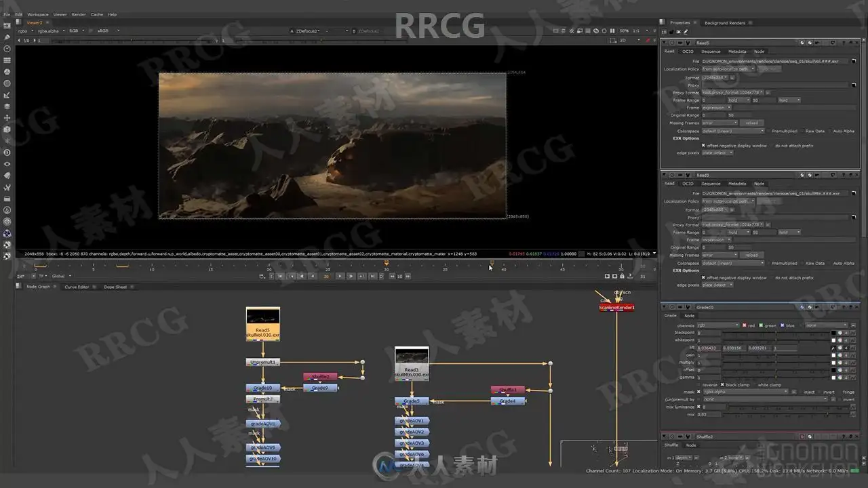Image resolution: width=868 pixels, height=488 pixels.
Task: Toggle the blue channel checkbox in Grade10
Action: coord(782,325)
